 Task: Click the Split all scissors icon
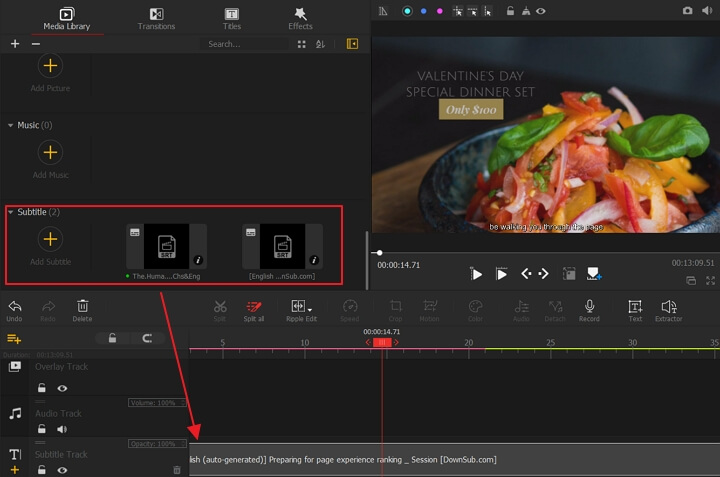pos(255,306)
